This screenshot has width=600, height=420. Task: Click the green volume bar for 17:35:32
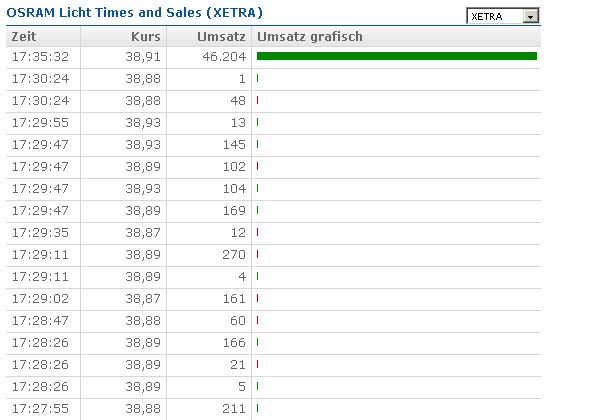pos(396,56)
